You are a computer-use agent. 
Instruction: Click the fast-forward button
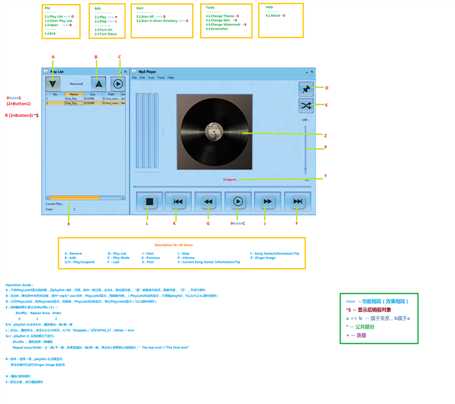[267, 201]
